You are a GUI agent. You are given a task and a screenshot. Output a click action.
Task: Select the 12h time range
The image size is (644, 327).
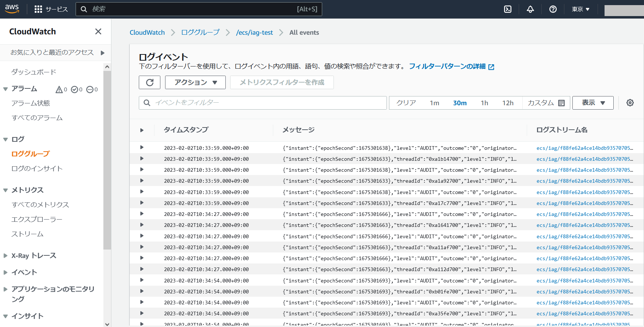coord(508,103)
